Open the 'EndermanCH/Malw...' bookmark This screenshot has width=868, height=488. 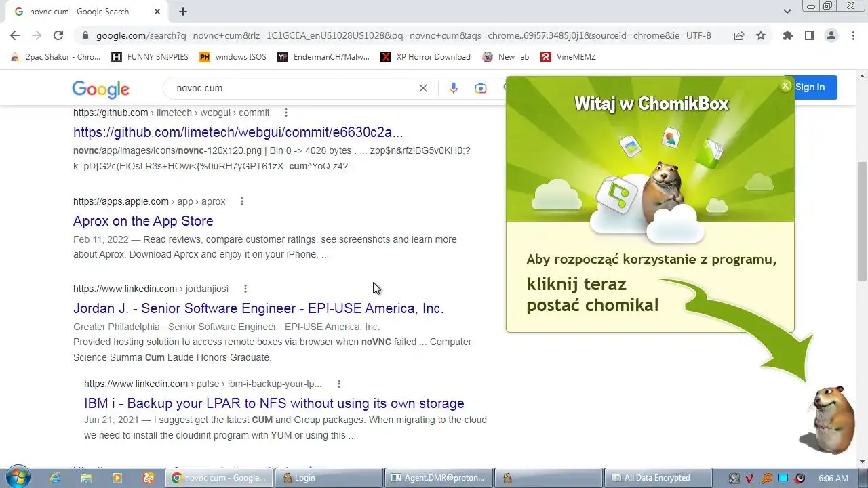(x=323, y=57)
